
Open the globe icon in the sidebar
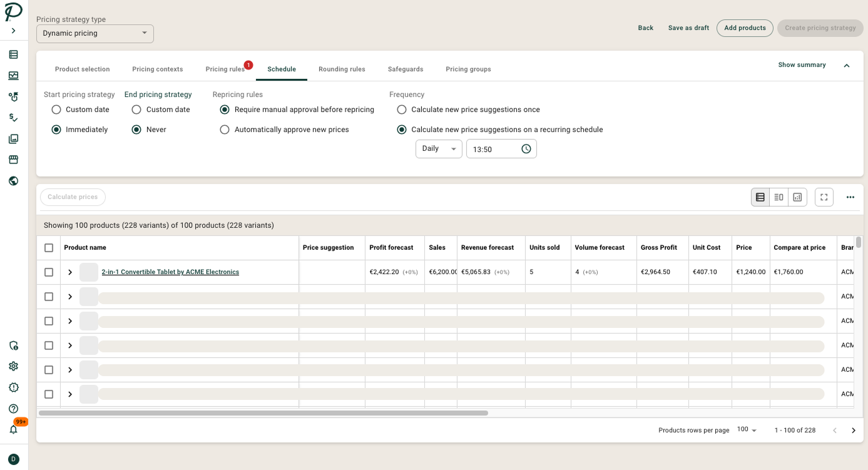coord(13,180)
